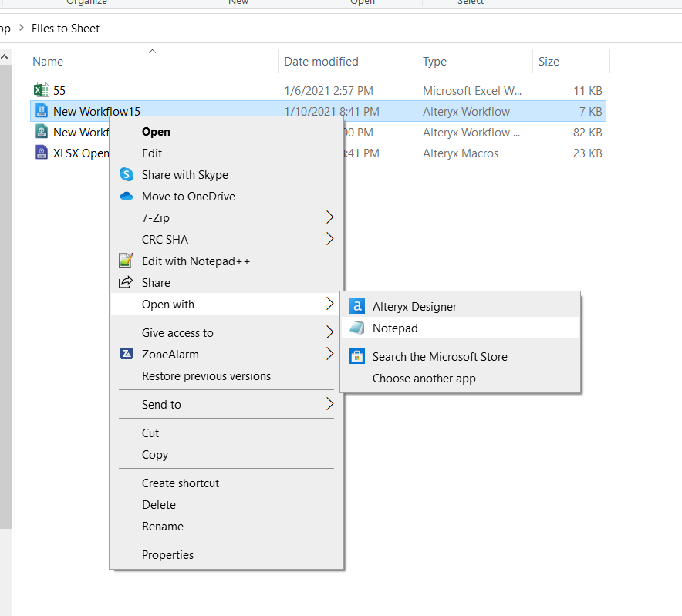Click the Name column sort arrow
Image resolution: width=682 pixels, height=616 pixels.
click(152, 51)
